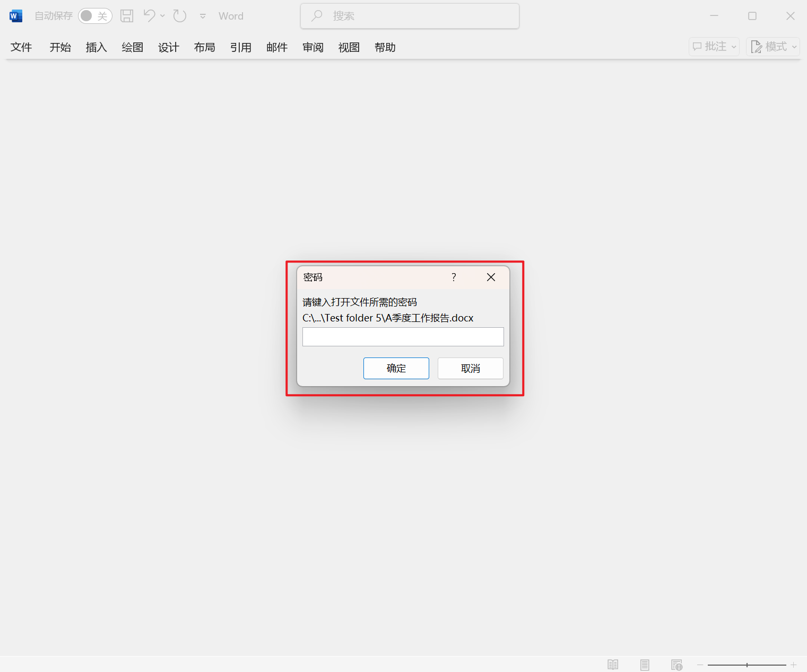Open Read Mode view in status bar

coord(613,664)
